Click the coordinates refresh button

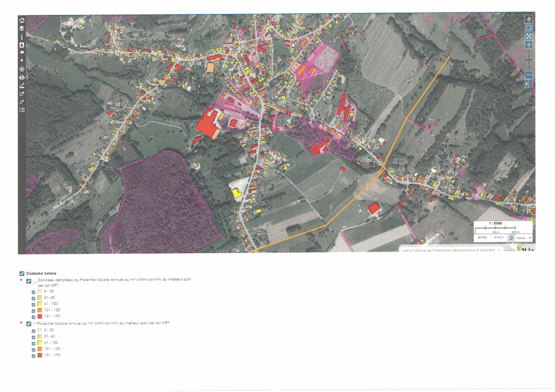tap(511, 238)
